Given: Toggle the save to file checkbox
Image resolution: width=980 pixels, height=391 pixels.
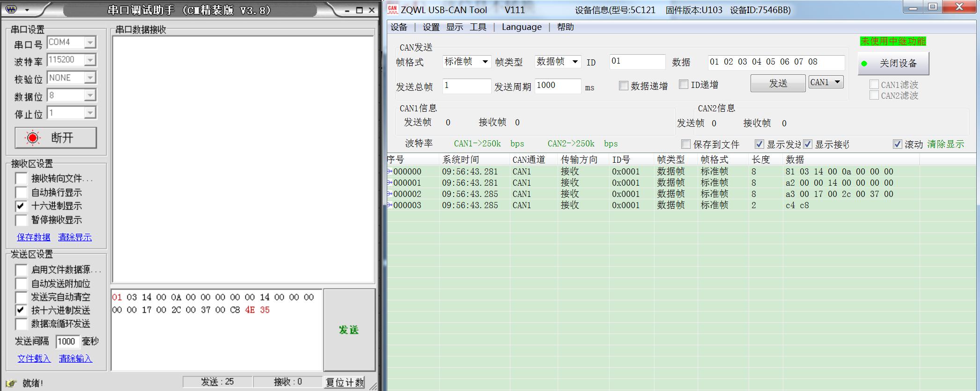Looking at the screenshot, I should [686, 144].
